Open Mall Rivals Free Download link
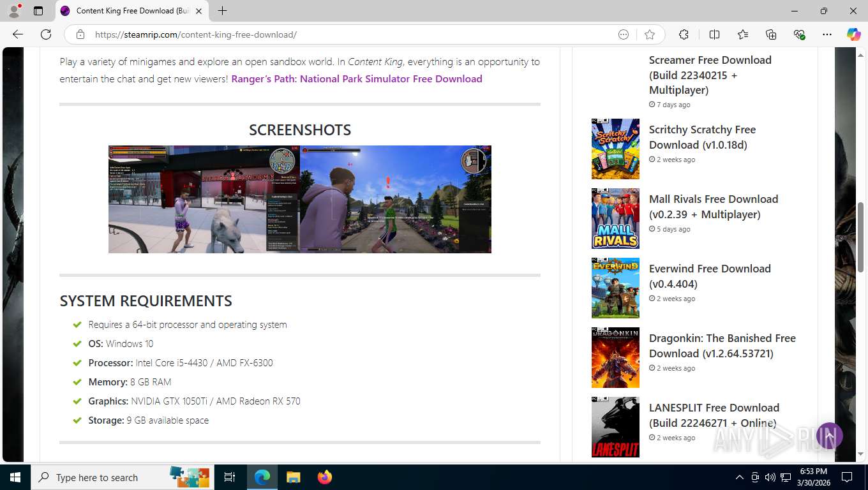This screenshot has height=490, width=868. [714, 207]
